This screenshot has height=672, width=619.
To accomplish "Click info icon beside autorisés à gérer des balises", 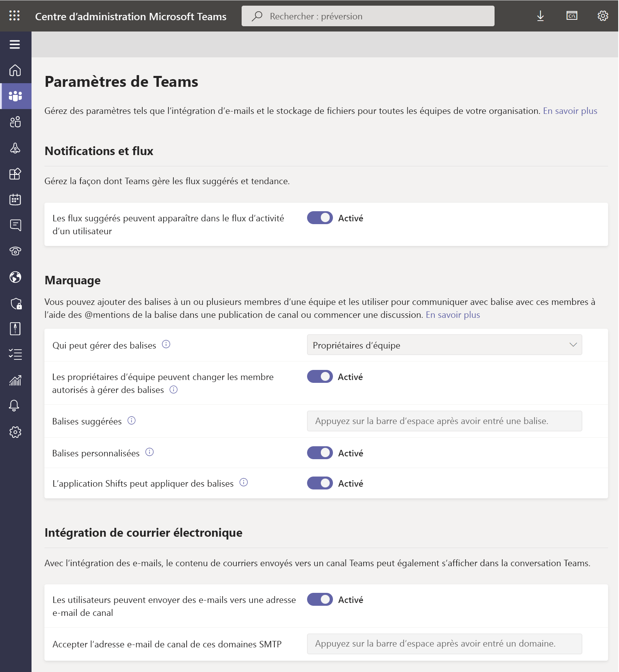I will click(174, 389).
